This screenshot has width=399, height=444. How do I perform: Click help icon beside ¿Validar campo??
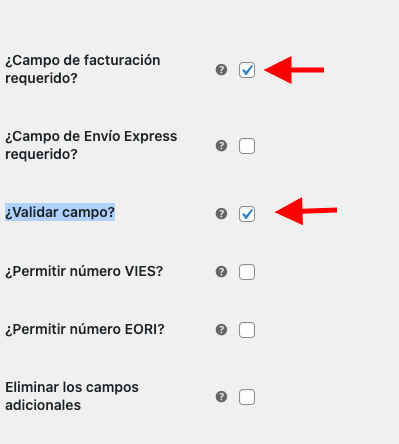pos(221,214)
